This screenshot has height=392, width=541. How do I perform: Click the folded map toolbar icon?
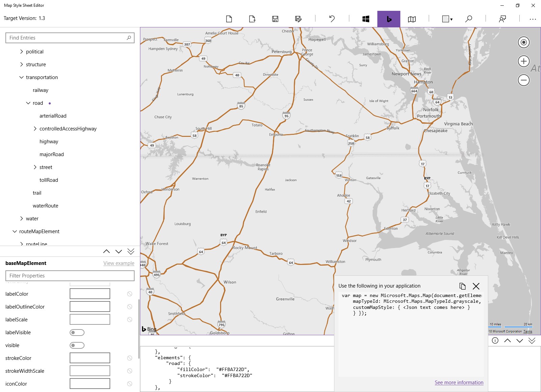[x=412, y=19]
